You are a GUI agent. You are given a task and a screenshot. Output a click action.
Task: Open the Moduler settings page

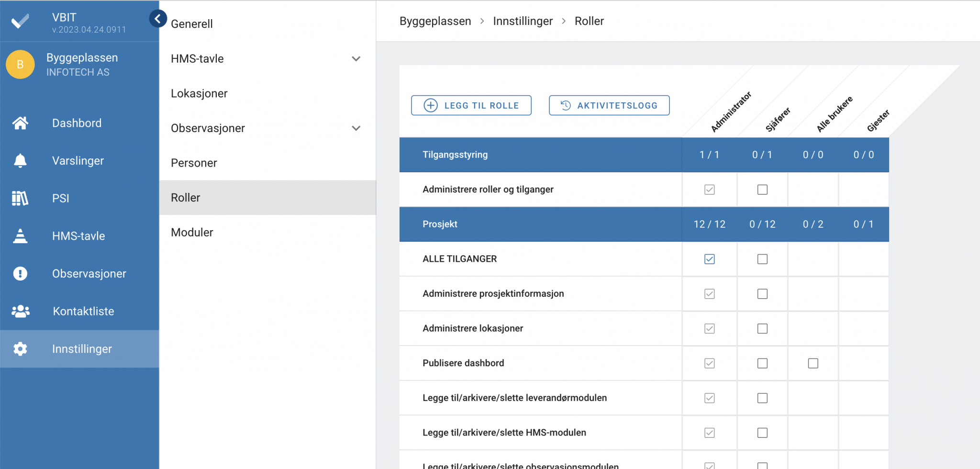pyautogui.click(x=191, y=232)
